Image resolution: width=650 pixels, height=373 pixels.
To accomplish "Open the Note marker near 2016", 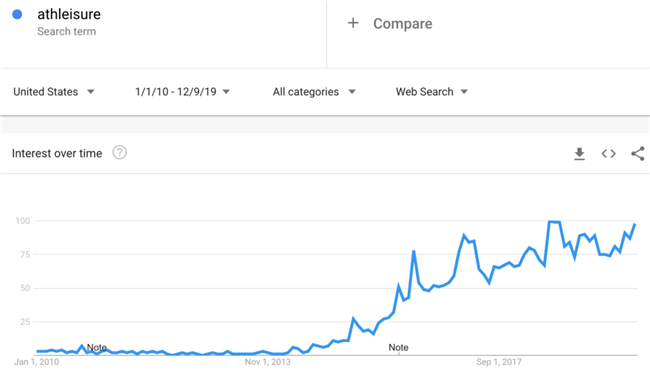I will coord(398,347).
